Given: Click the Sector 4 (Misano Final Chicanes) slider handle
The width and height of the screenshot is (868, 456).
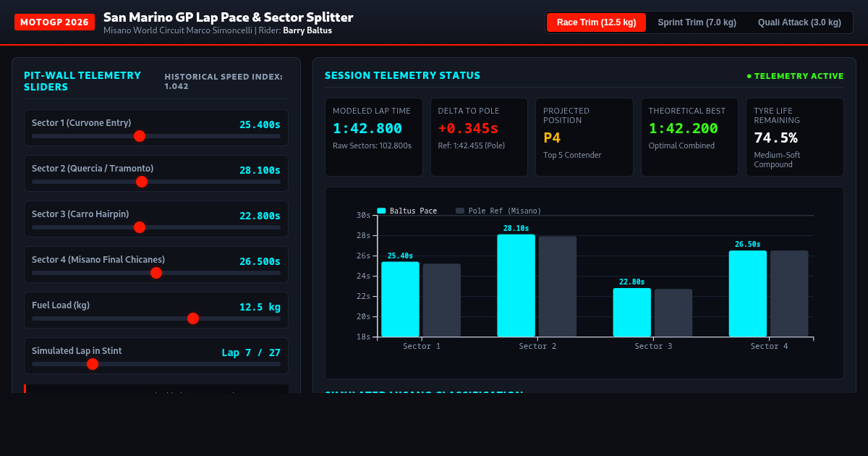Looking at the screenshot, I should (x=156, y=273).
